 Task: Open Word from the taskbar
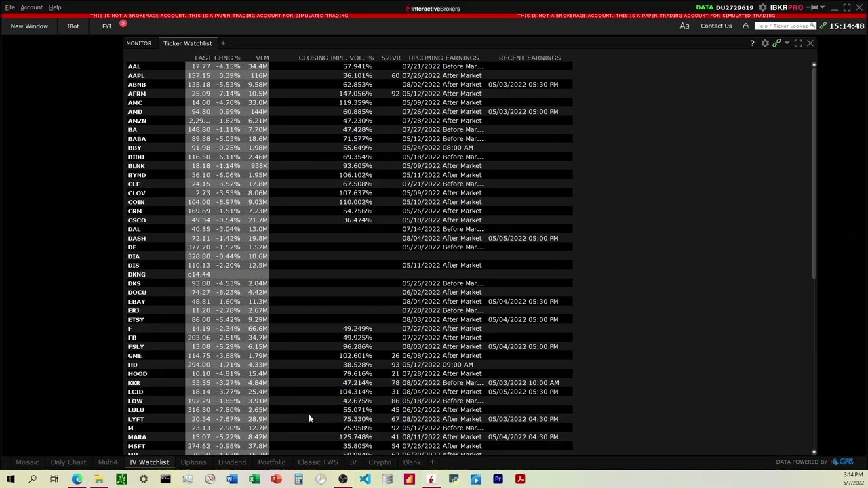[232, 479]
